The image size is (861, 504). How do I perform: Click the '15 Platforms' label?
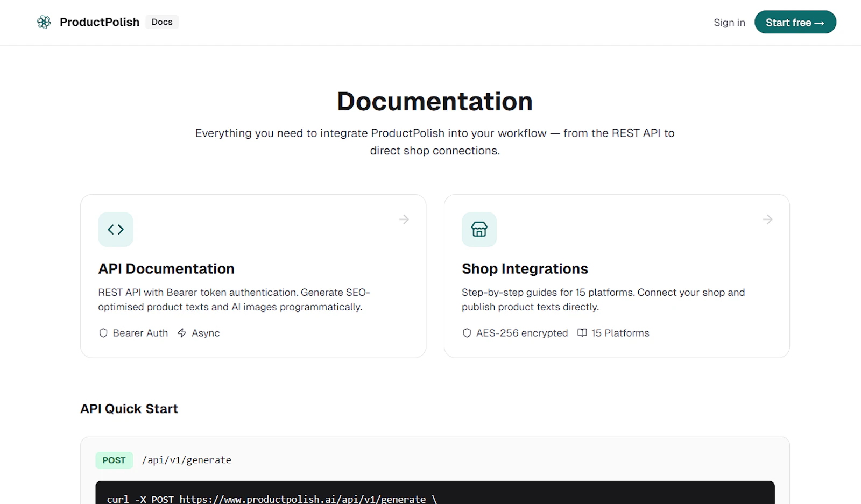(x=620, y=333)
